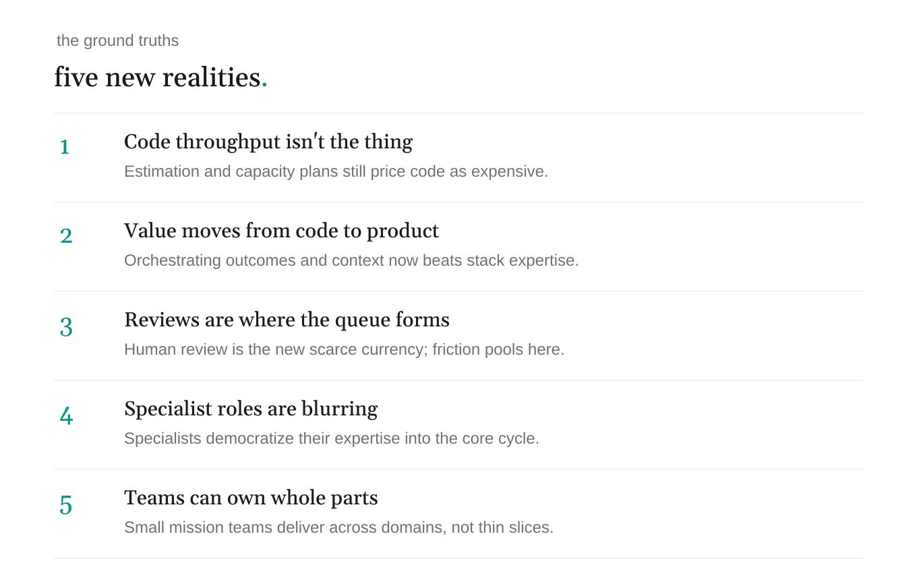Click the teal number 3 marker
The height and width of the screenshot is (588, 917).
(x=66, y=327)
